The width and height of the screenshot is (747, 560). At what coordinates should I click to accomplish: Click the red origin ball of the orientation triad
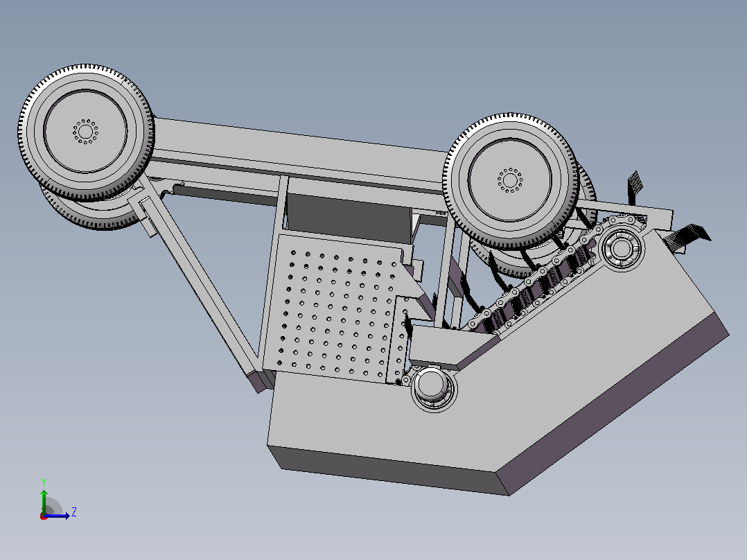click(x=44, y=516)
